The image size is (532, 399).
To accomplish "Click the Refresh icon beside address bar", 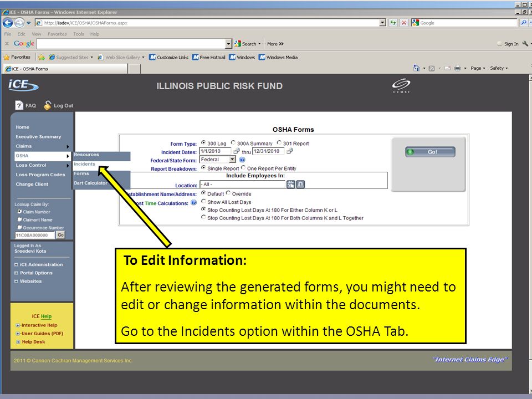I will 393,23.
